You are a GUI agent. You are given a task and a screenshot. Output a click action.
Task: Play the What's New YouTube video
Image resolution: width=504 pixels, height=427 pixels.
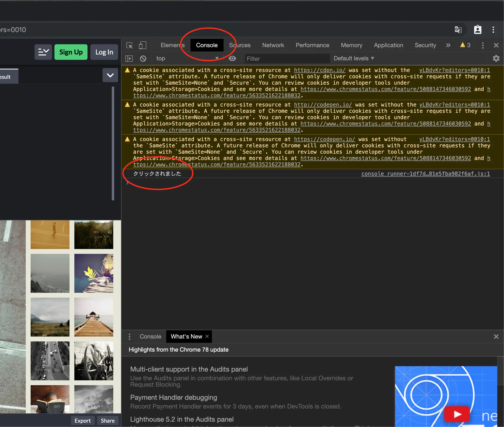457,414
